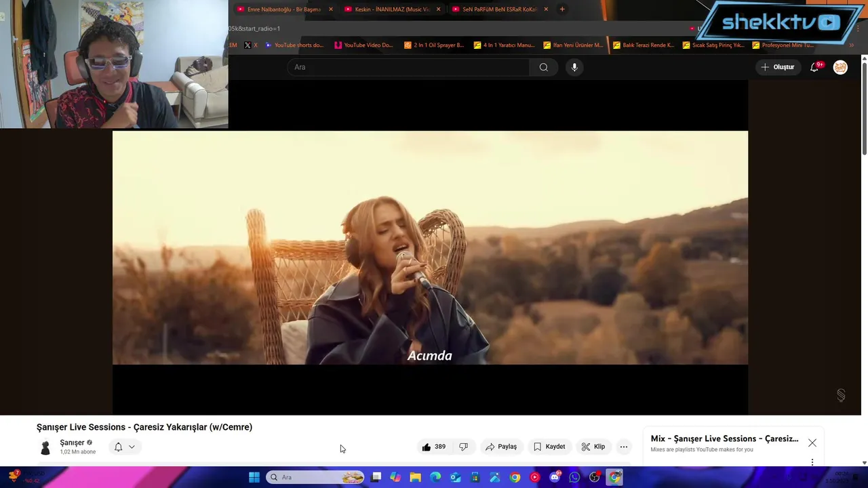The height and width of the screenshot is (488, 868).
Task: Close the SeN PaRFüM BeN ESRaR tab
Action: (546, 9)
